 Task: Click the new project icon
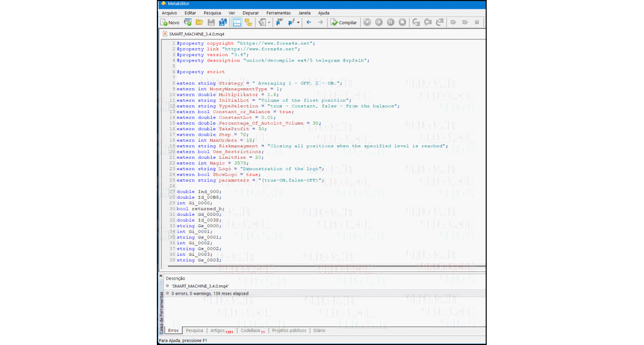pyautogui.click(x=188, y=23)
